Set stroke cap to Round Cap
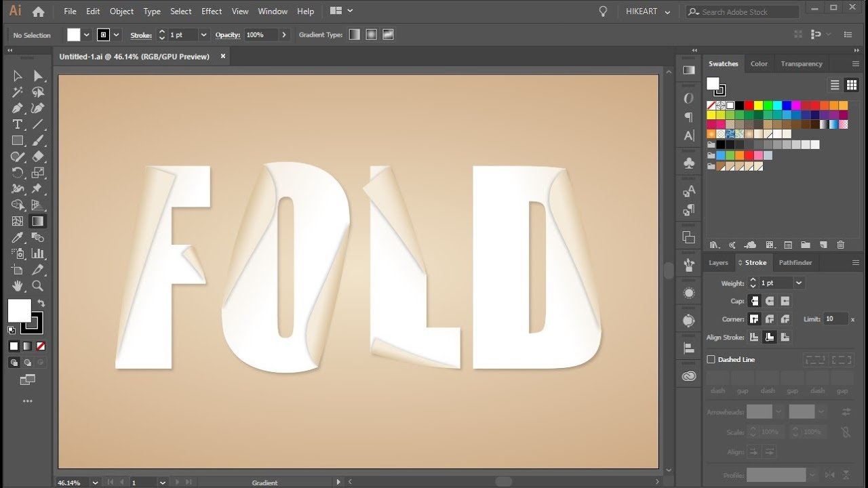 pyautogui.click(x=770, y=301)
